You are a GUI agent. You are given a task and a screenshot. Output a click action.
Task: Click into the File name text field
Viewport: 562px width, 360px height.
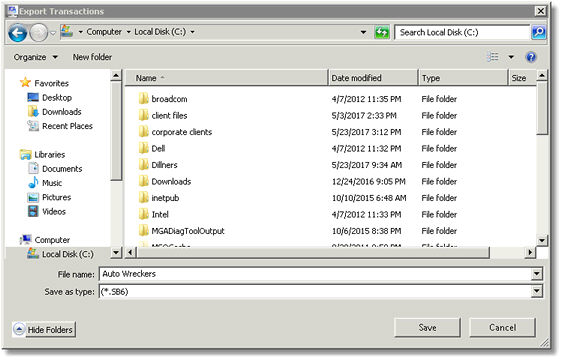(x=315, y=274)
